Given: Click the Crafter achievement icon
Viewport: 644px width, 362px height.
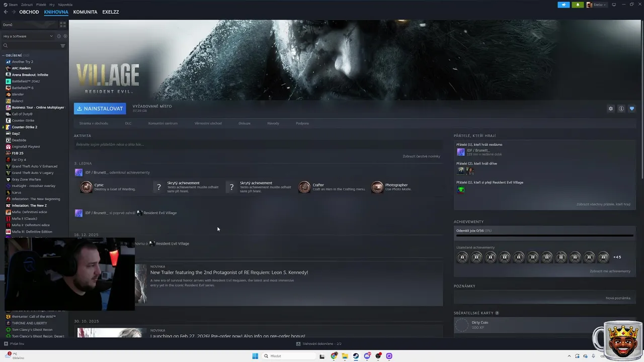Looking at the screenshot, I should (304, 187).
